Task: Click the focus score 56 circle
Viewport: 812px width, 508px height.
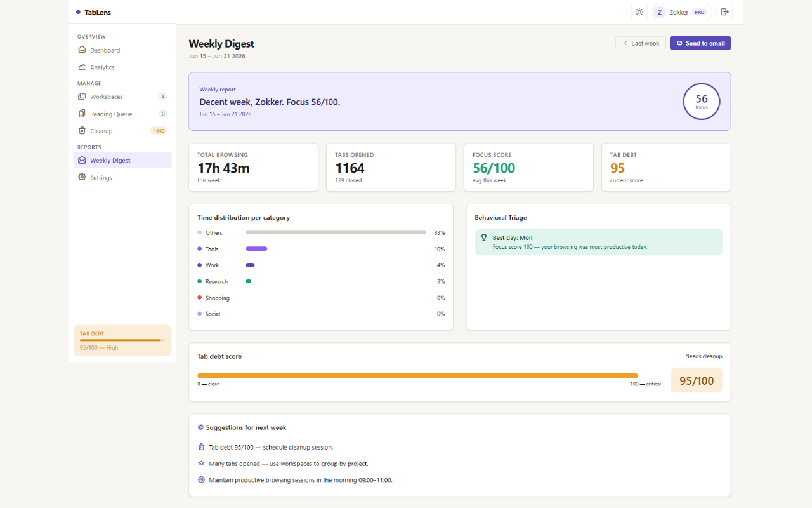Action: (x=702, y=101)
